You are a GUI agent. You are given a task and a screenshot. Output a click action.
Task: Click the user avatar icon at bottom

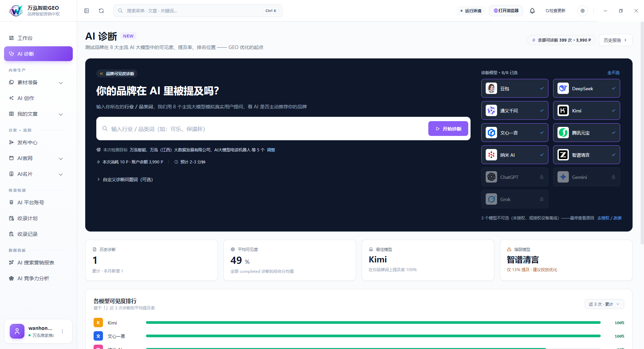click(17, 331)
